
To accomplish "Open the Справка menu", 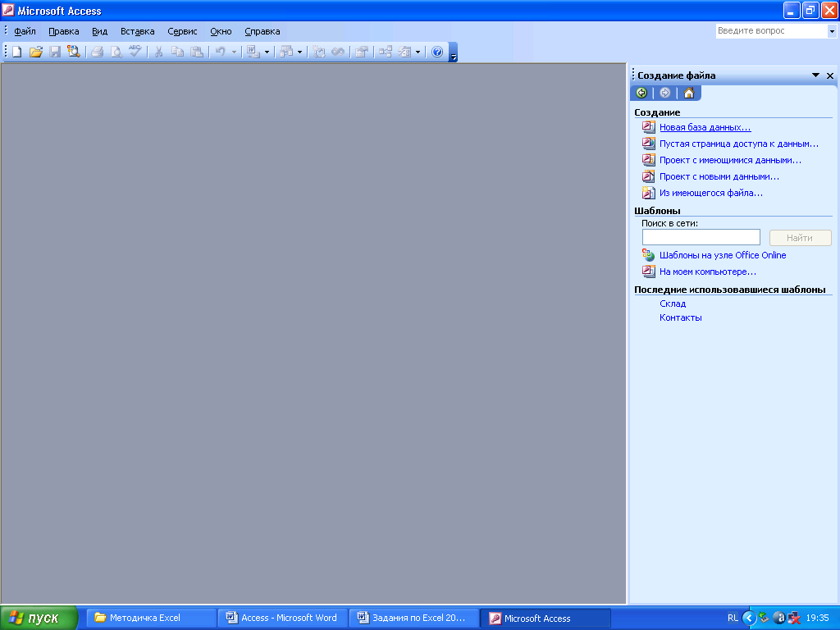I will pyautogui.click(x=262, y=31).
